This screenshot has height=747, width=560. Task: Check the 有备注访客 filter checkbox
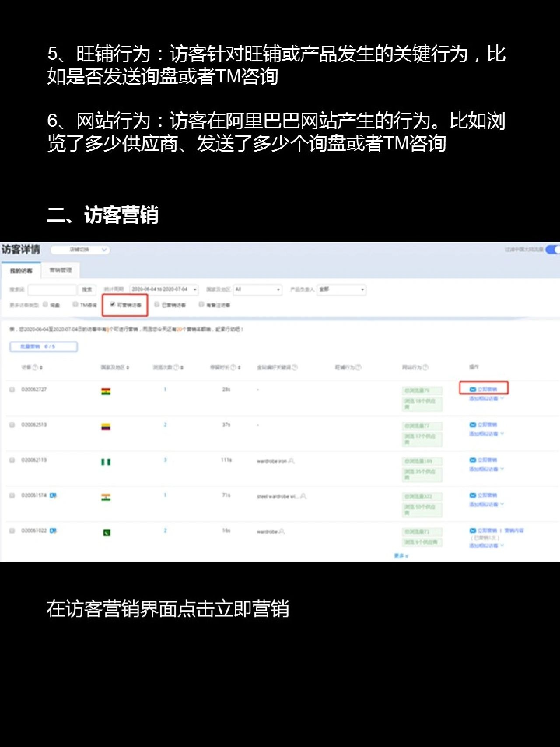click(201, 304)
